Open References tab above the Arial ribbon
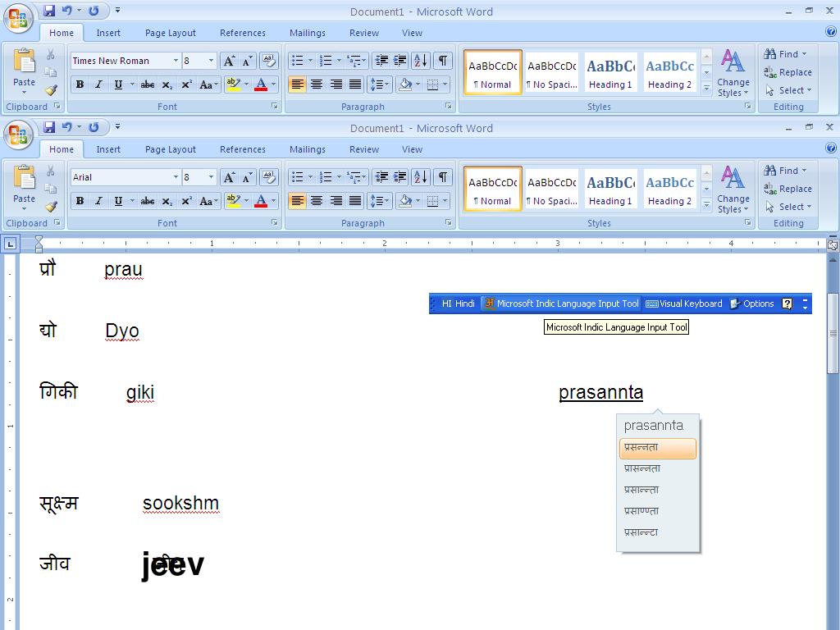The height and width of the screenshot is (630, 840). [243, 149]
